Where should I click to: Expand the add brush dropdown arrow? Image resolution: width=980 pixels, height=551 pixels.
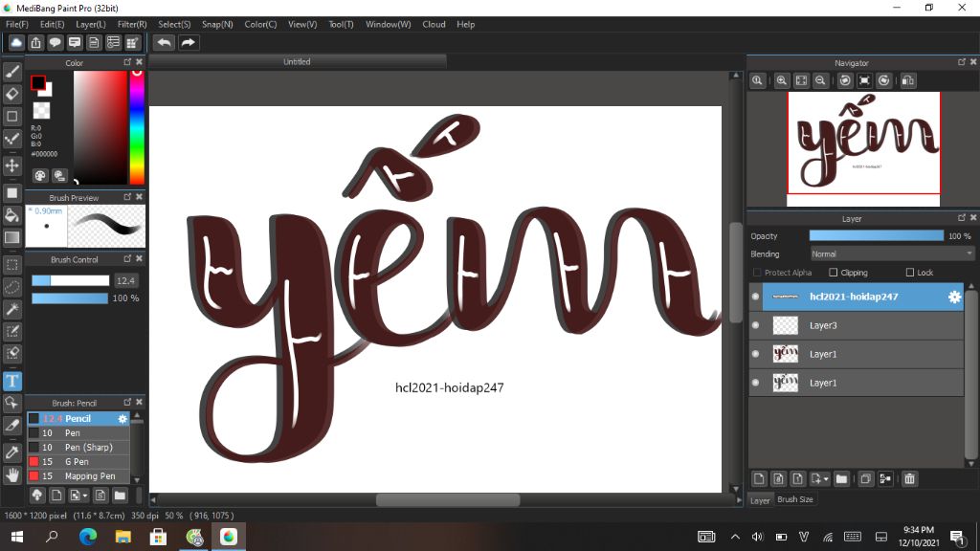85,496
